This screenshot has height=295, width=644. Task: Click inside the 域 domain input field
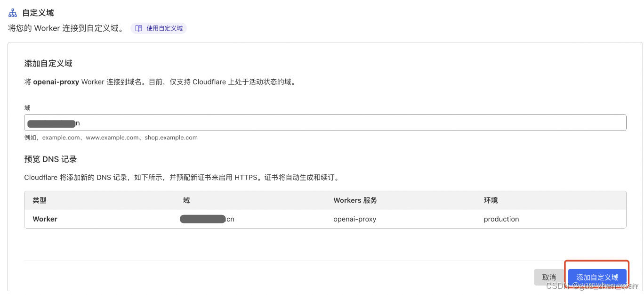point(325,123)
